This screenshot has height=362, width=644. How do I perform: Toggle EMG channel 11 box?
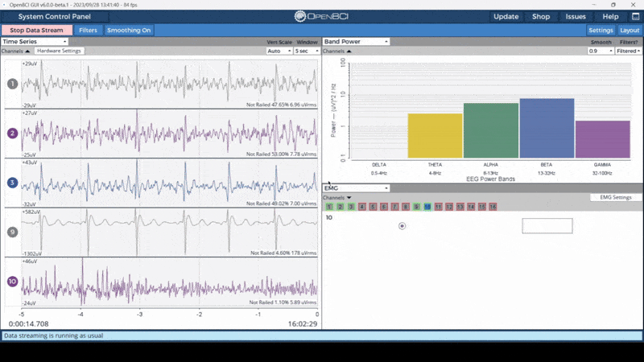438,207
